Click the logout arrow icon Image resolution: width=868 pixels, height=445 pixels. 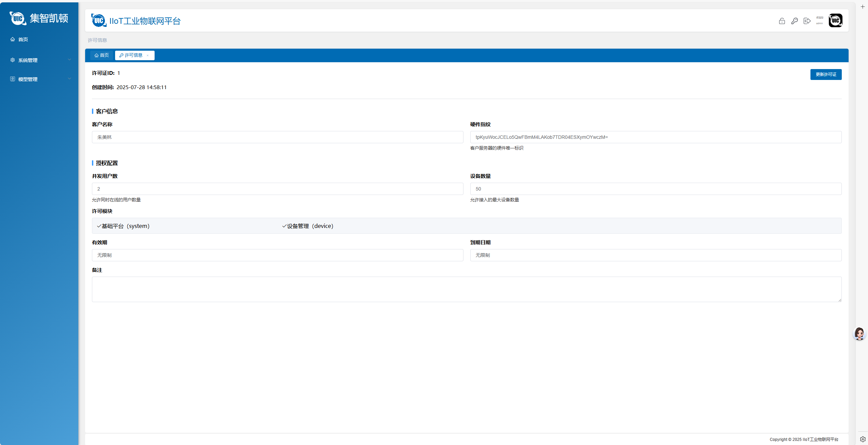tap(807, 21)
